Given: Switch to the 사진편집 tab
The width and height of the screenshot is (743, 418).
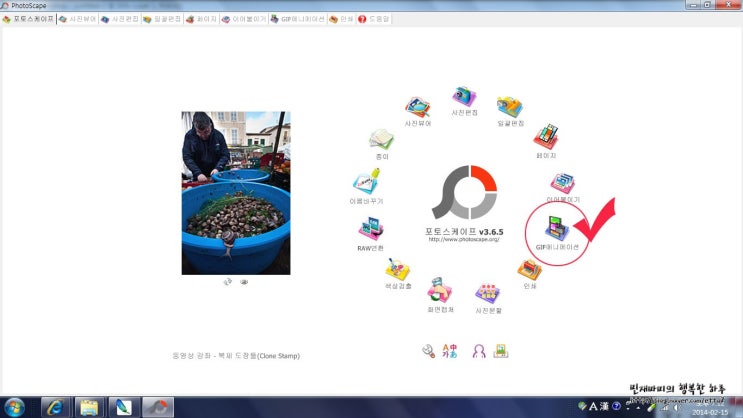Looking at the screenshot, I should click(120, 19).
